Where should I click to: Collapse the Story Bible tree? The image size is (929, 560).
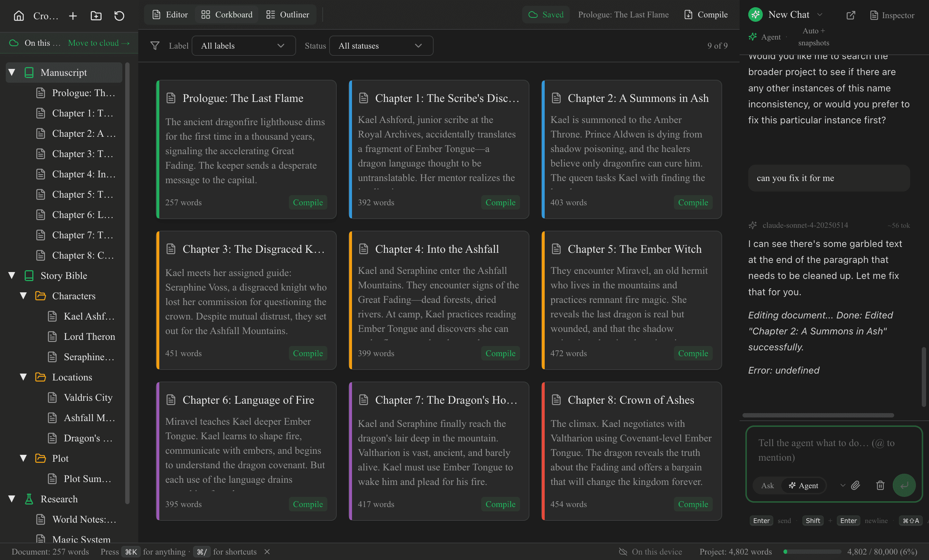(12, 276)
